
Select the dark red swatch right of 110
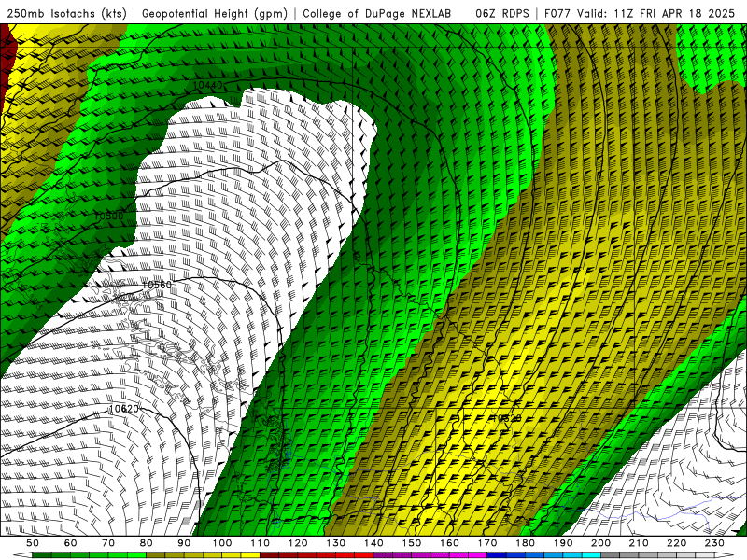point(269,555)
